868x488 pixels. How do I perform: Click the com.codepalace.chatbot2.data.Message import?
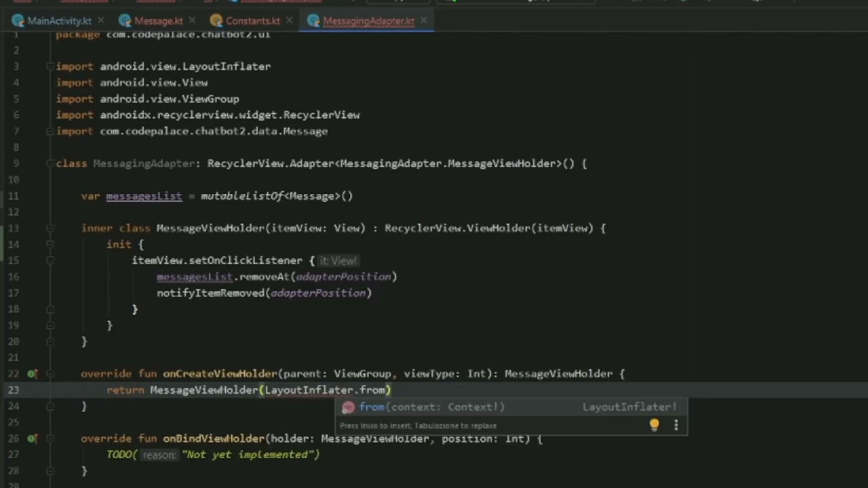(x=214, y=131)
